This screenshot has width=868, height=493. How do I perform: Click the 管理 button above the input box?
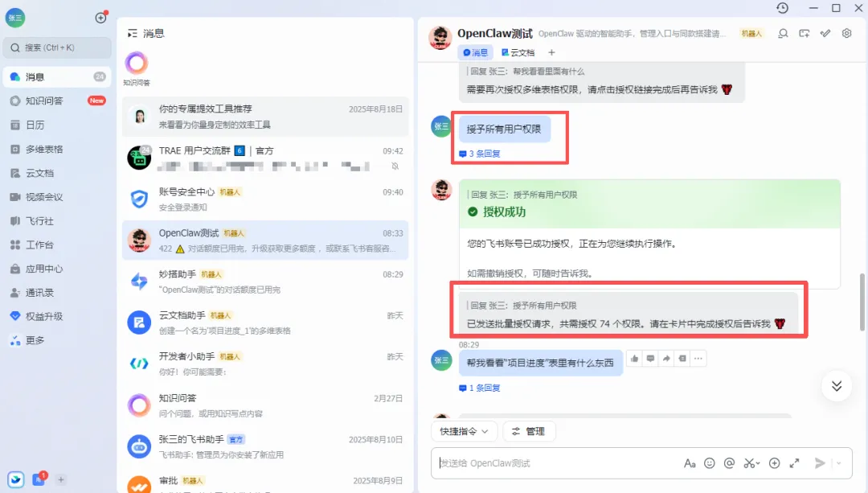point(529,432)
